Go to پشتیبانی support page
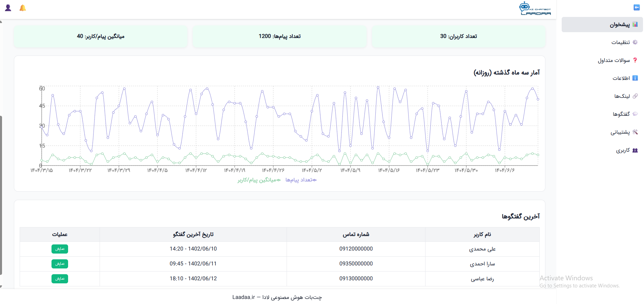 click(x=620, y=132)
